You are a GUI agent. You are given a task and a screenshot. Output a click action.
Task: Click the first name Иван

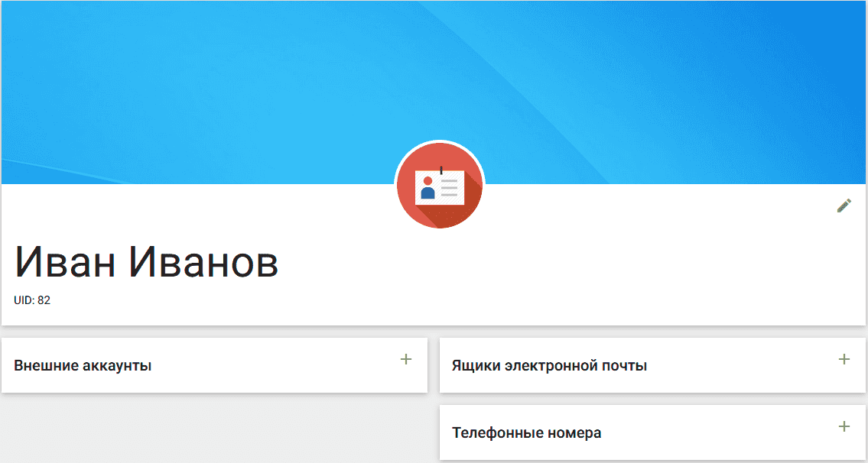[x=65, y=261]
